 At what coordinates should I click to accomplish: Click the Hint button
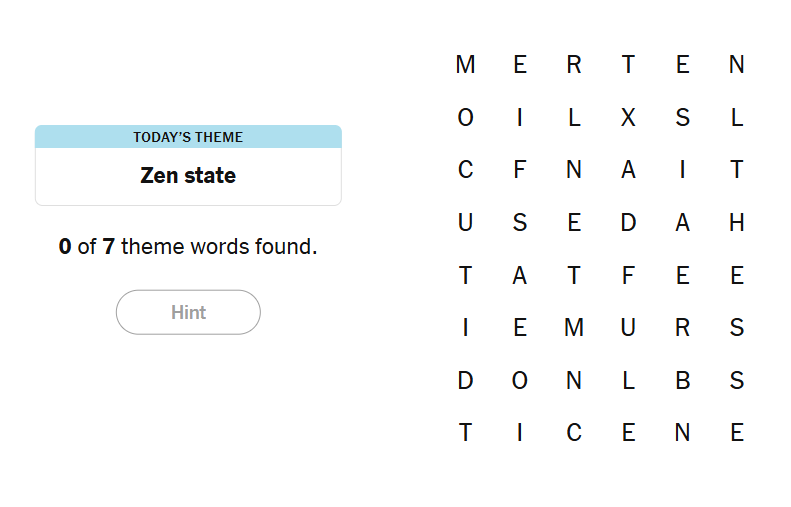click(188, 312)
